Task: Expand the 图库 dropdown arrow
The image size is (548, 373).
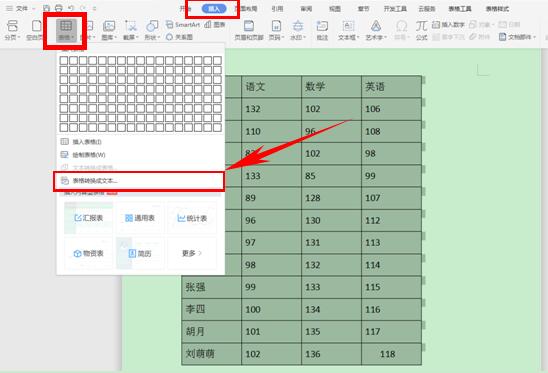Action: click(116, 37)
